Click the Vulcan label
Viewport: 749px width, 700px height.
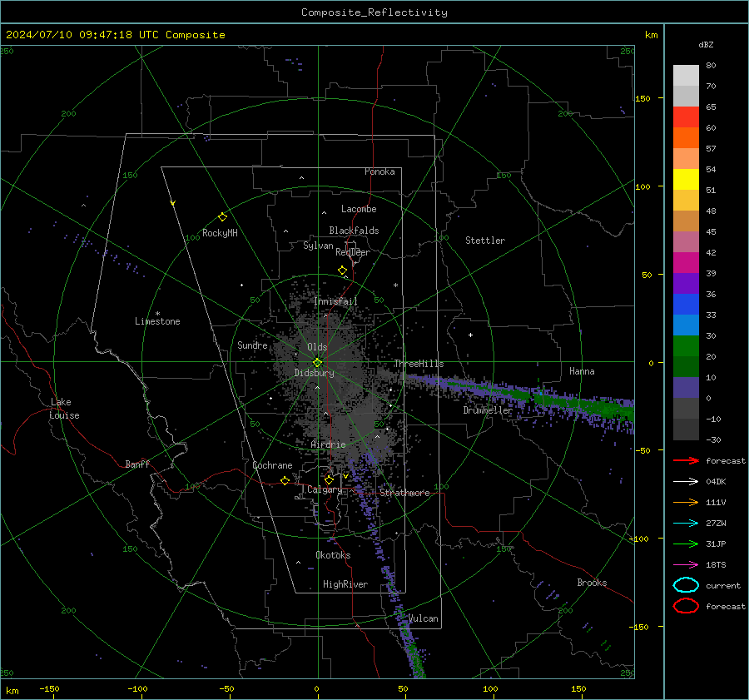pyautogui.click(x=424, y=618)
